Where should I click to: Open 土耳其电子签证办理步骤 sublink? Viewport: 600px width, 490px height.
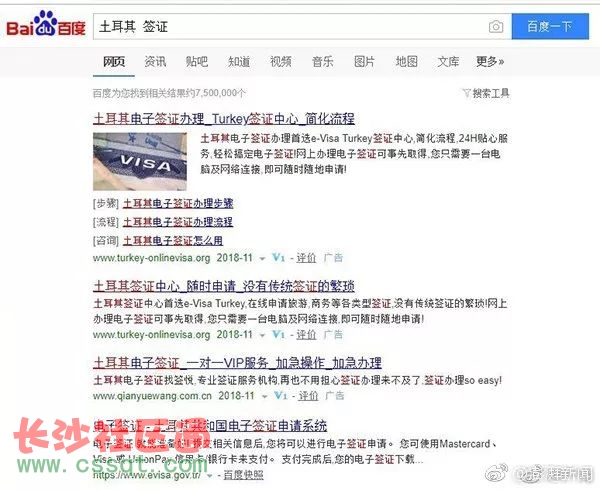point(178,203)
